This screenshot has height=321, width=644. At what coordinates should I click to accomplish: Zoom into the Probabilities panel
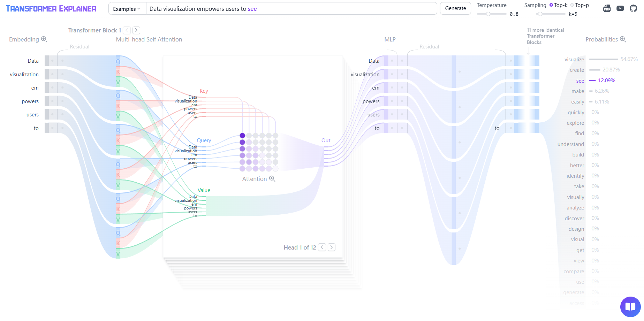[623, 39]
